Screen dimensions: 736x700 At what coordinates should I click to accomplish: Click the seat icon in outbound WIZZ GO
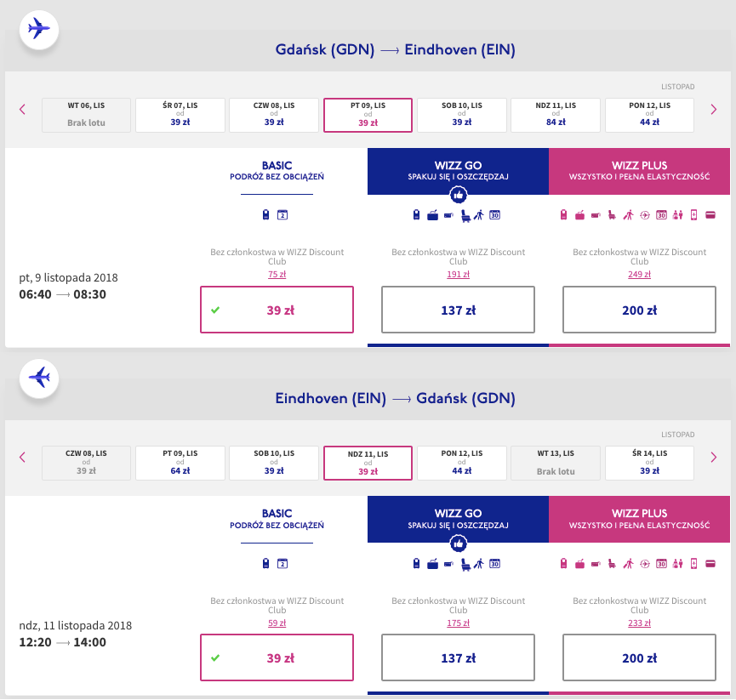tap(465, 215)
